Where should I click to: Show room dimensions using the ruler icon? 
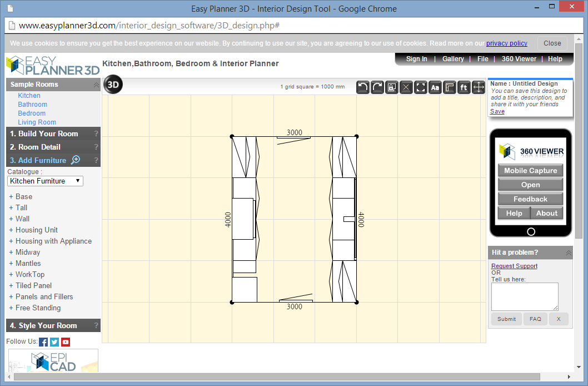(x=449, y=87)
